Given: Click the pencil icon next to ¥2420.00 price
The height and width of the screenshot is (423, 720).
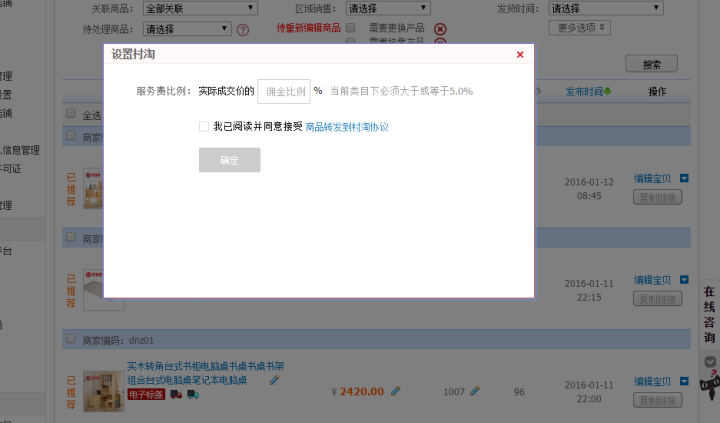Looking at the screenshot, I should point(396,391).
